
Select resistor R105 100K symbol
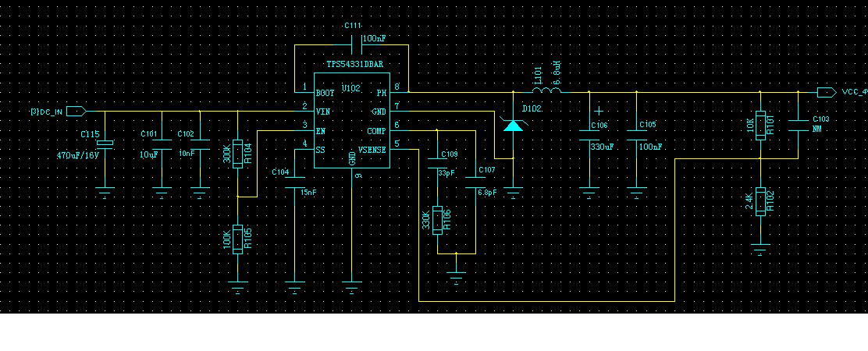click(237, 239)
